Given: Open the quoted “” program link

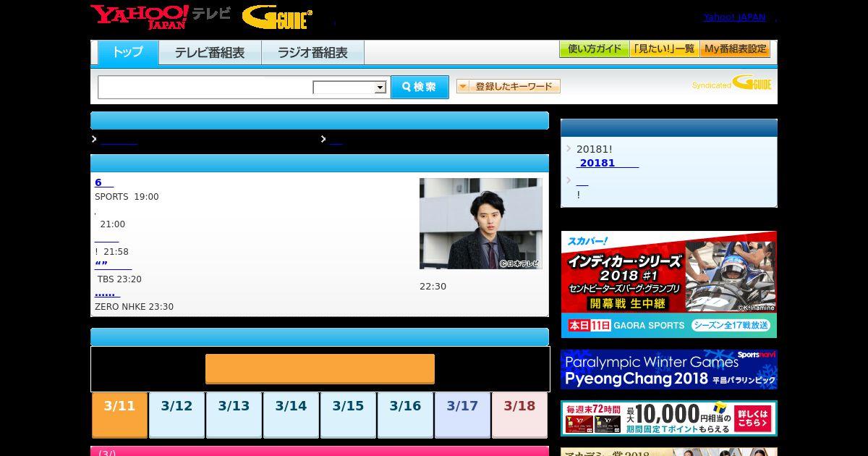Looking at the screenshot, I should pyautogui.click(x=113, y=266).
